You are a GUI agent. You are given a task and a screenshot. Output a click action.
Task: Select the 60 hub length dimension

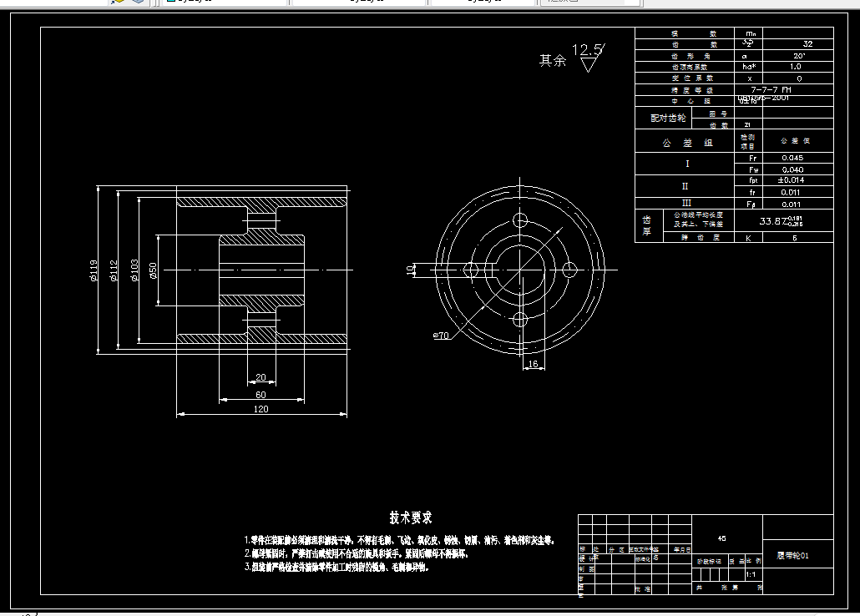[261, 395]
